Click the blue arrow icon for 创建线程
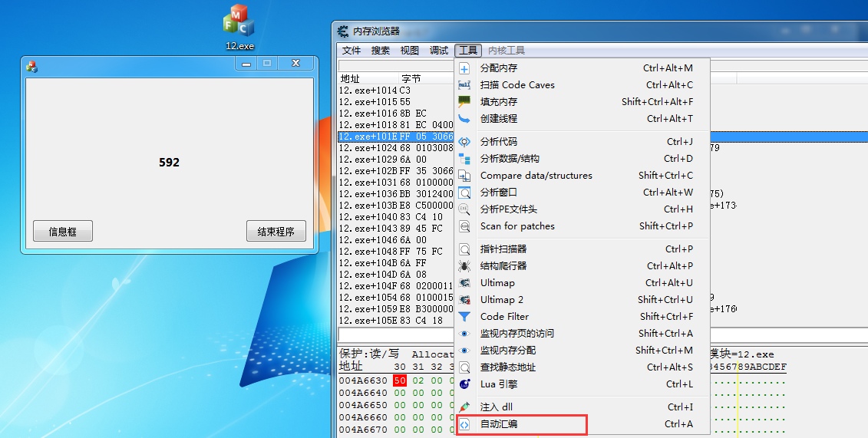Image resolution: width=868 pixels, height=438 pixels. 464,119
